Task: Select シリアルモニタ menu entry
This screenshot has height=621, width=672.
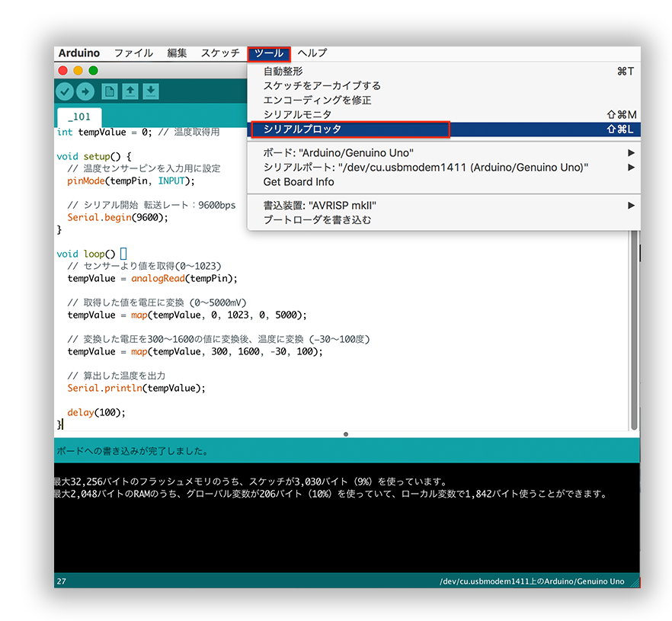Action: click(x=297, y=114)
